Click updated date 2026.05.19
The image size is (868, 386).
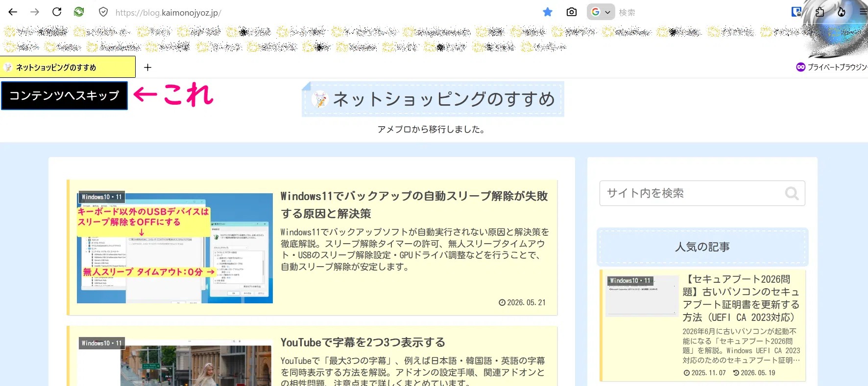pyautogui.click(x=754, y=373)
